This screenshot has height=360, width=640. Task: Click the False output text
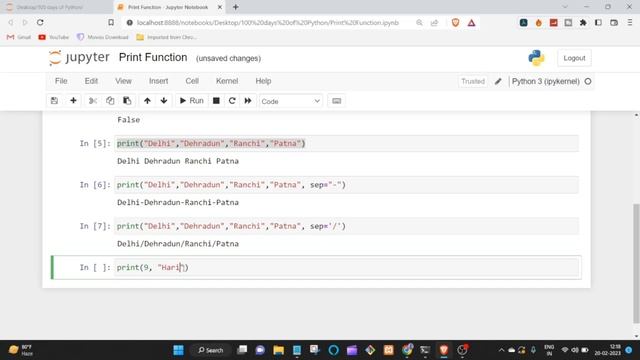[x=129, y=120]
